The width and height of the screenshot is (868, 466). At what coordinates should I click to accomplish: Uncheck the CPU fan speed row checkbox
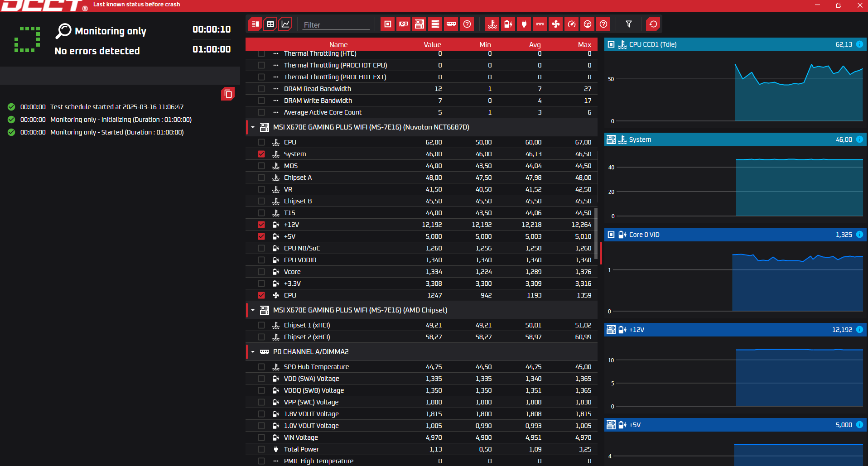(261, 295)
